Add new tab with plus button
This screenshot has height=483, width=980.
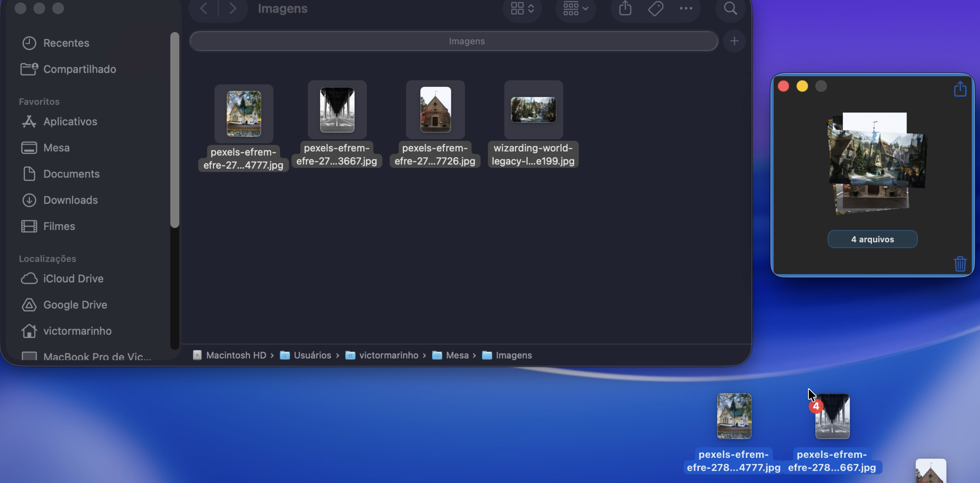click(734, 41)
